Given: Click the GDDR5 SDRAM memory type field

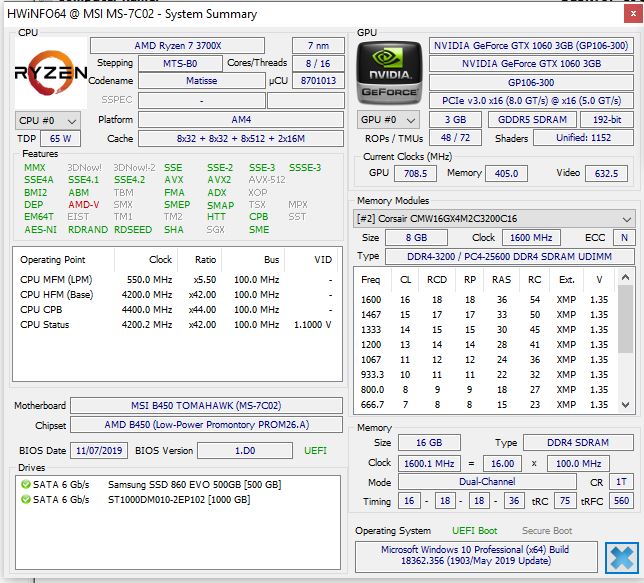Looking at the screenshot, I should 532,120.
